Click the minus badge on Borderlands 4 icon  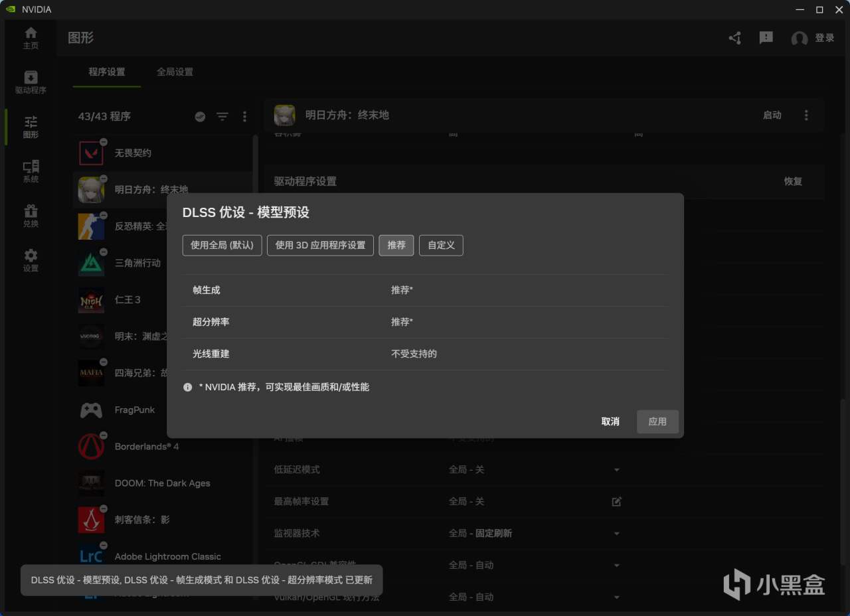104,435
